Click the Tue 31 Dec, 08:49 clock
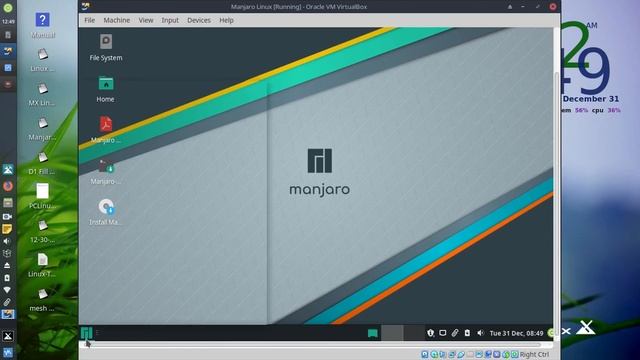The height and width of the screenshot is (360, 640). coord(516,333)
